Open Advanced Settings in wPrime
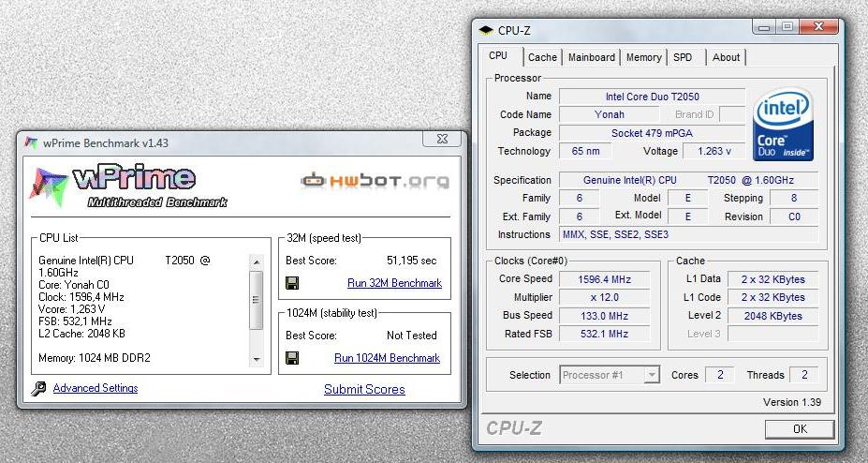 click(x=96, y=388)
